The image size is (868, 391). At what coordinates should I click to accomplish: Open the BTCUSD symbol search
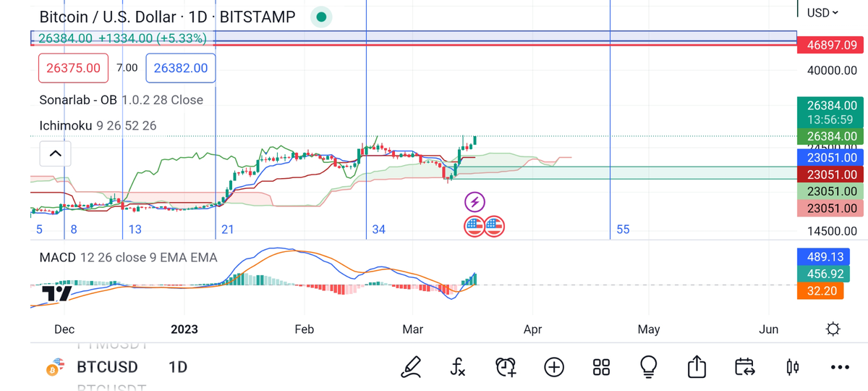click(107, 367)
